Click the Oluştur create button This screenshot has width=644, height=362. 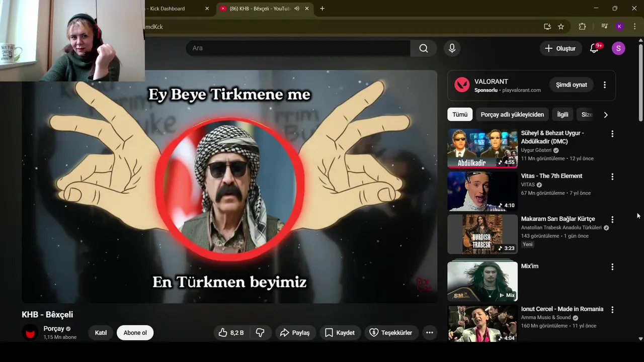(560, 48)
